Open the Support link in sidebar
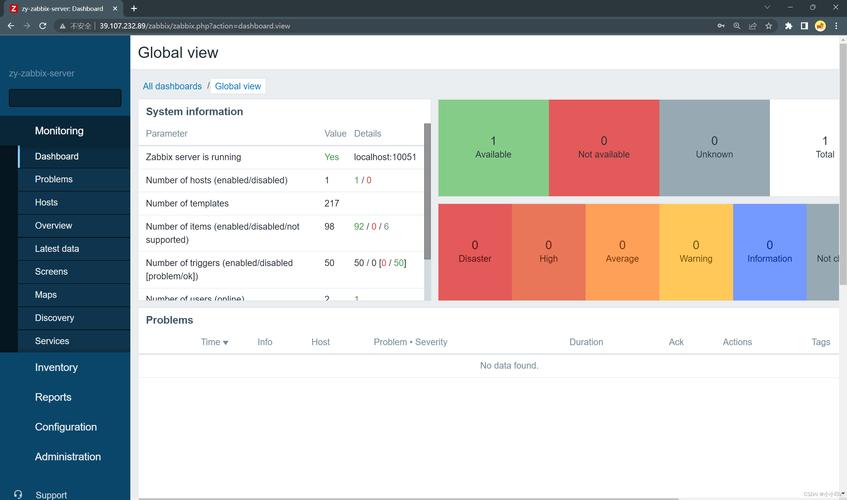 coord(51,495)
